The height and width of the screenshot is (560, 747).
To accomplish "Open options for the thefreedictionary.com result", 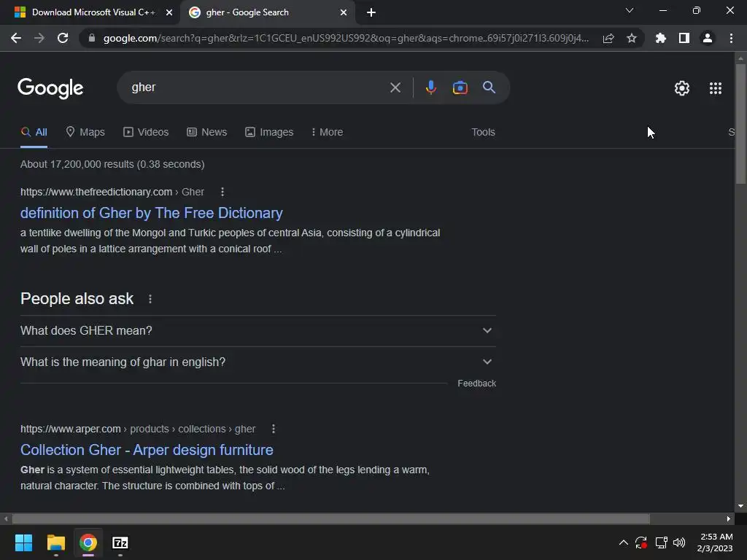I will 222,192.
